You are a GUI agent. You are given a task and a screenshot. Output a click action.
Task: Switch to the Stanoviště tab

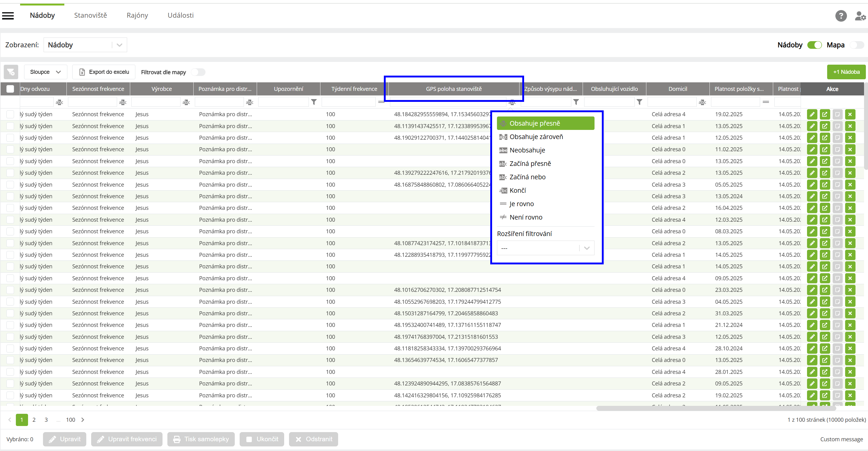pyautogui.click(x=90, y=15)
